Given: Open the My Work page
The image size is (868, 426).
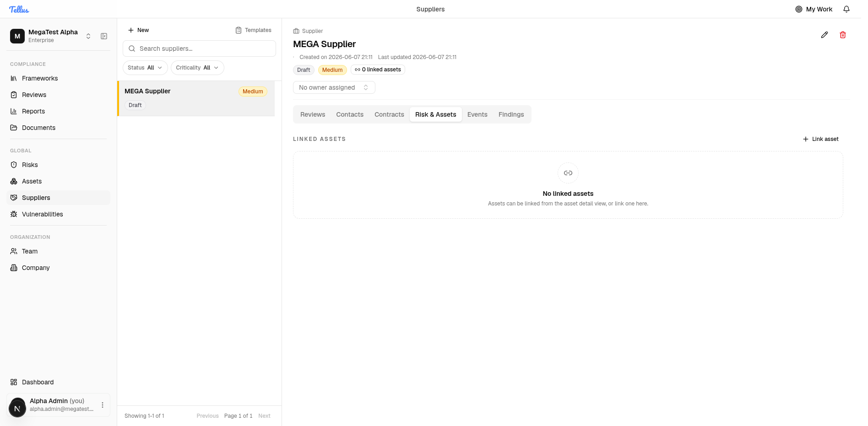Looking at the screenshot, I should (x=814, y=9).
